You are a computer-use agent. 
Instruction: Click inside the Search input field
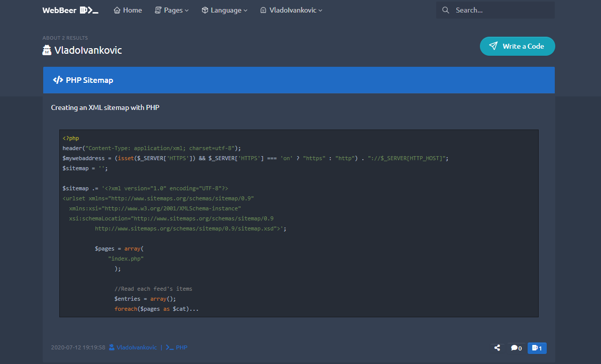coord(497,10)
